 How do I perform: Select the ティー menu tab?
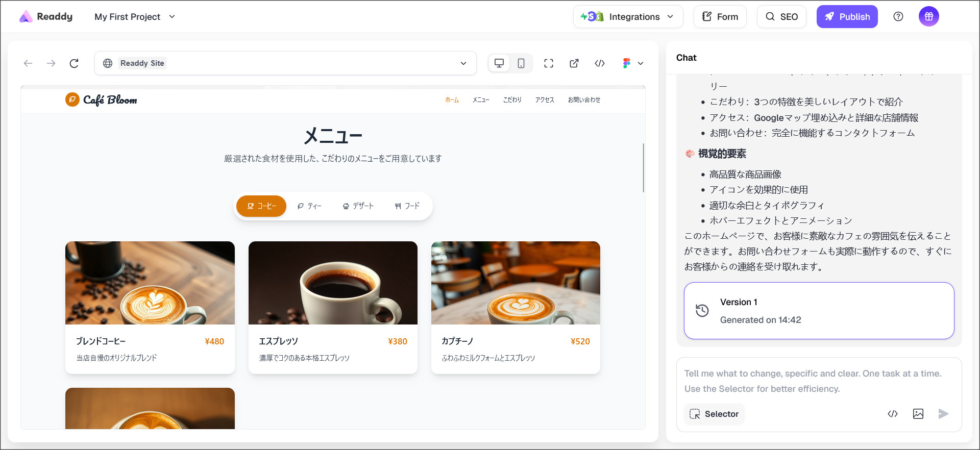[x=309, y=206]
